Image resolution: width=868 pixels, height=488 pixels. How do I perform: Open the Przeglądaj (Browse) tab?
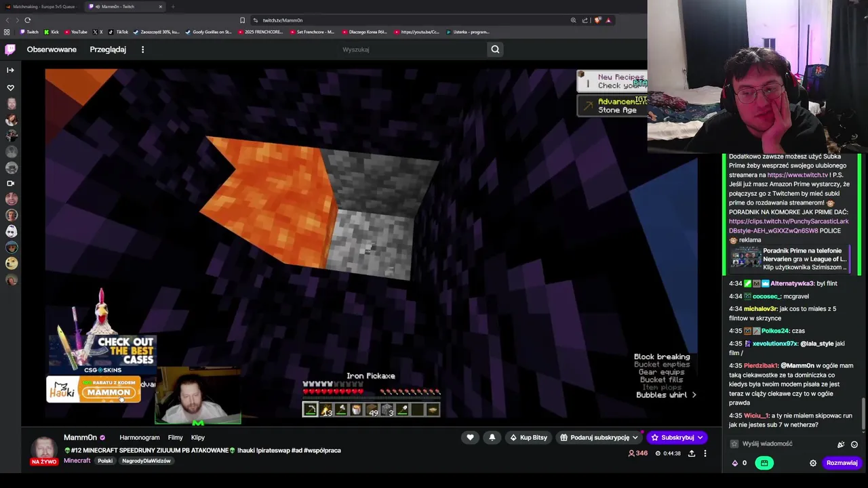pos(108,49)
